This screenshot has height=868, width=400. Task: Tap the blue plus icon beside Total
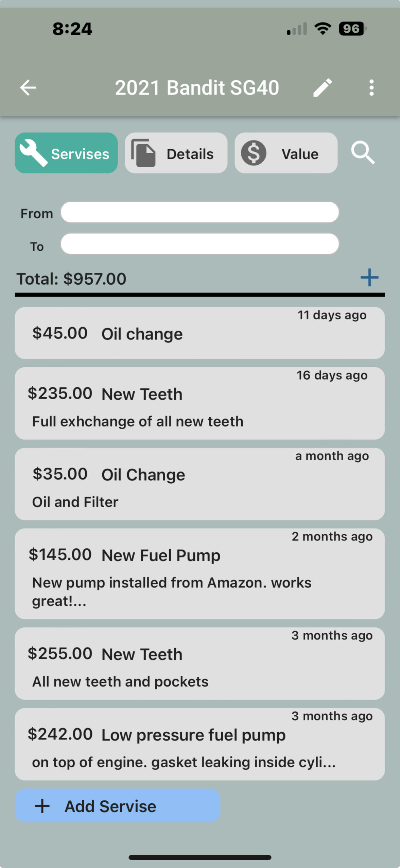pyautogui.click(x=369, y=278)
